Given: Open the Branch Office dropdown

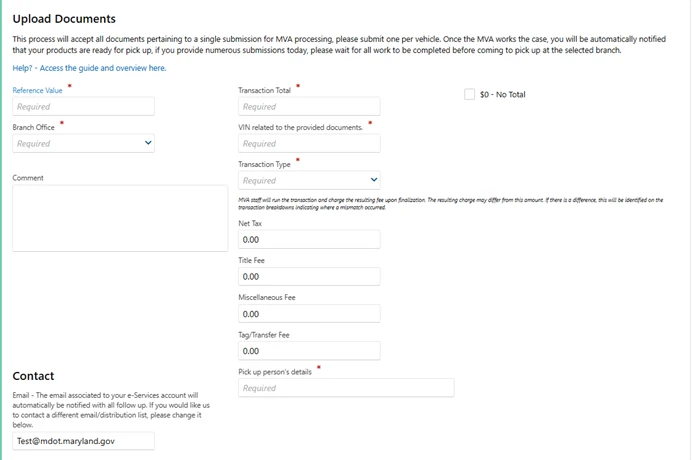Looking at the screenshot, I should 83,143.
